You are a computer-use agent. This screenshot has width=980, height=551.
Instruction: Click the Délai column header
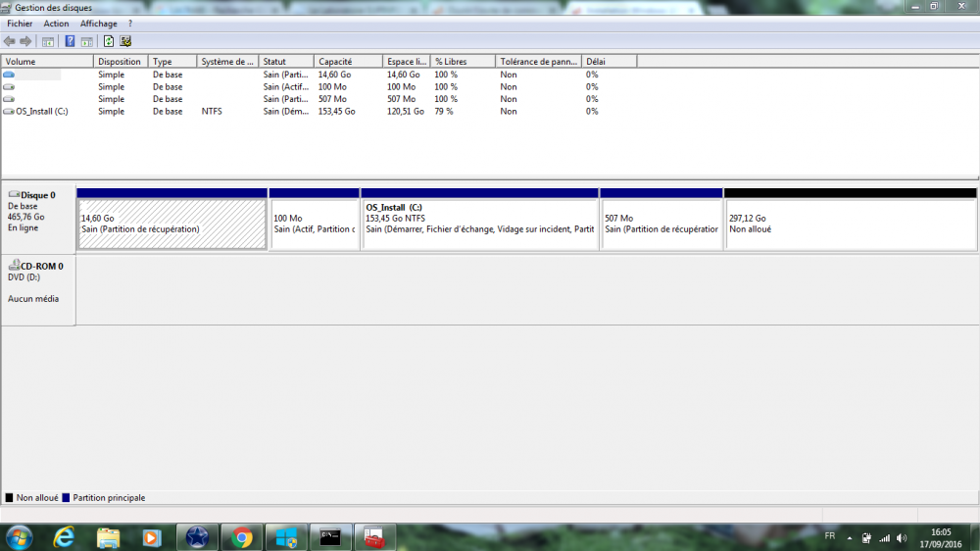[x=610, y=62]
